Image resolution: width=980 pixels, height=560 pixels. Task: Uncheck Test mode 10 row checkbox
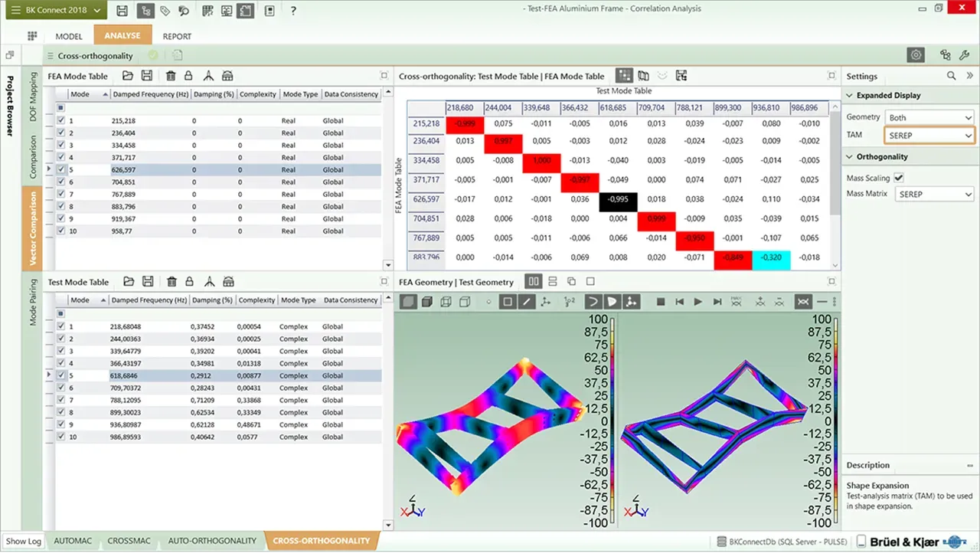tap(61, 437)
